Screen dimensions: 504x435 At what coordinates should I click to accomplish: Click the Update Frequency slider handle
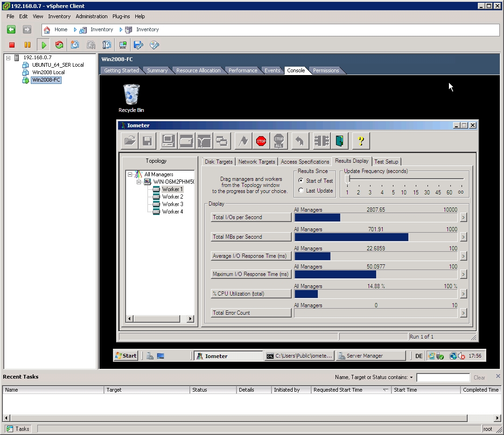(x=347, y=179)
